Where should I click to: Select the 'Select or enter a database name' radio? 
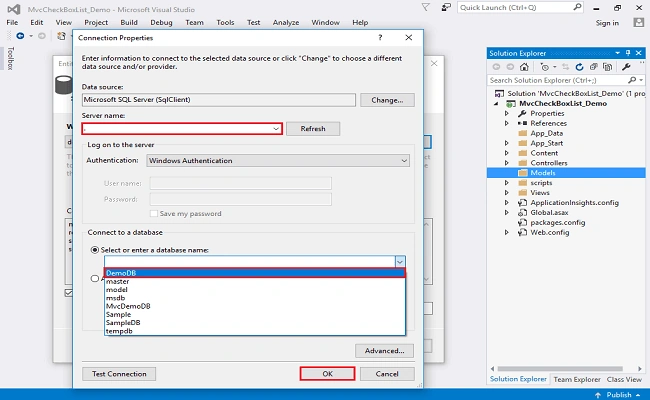(x=95, y=250)
